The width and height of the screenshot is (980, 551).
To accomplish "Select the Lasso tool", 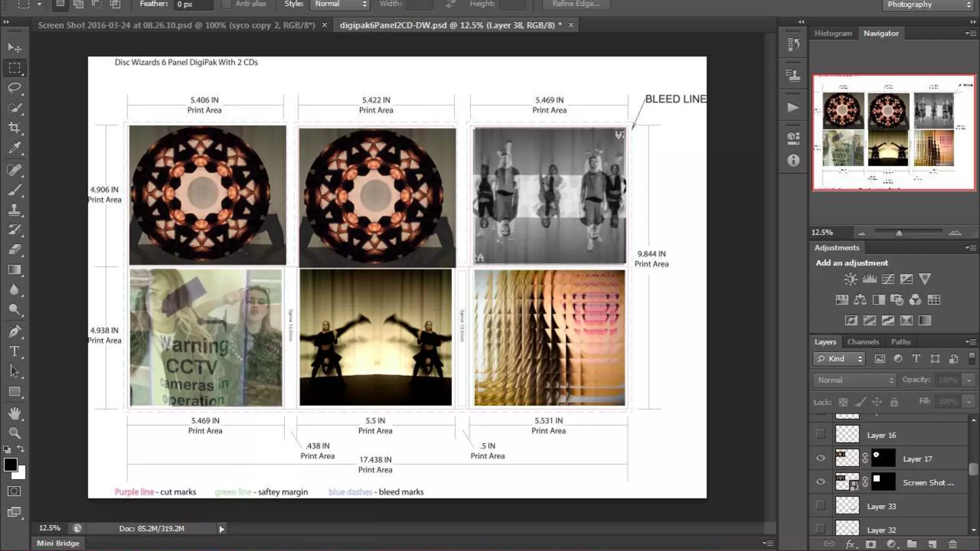I will click(15, 88).
